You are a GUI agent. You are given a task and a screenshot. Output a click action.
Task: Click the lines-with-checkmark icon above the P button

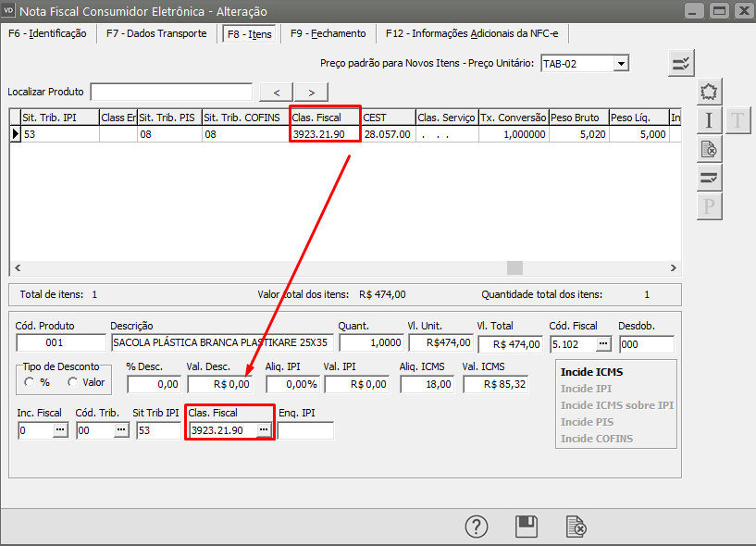click(709, 177)
